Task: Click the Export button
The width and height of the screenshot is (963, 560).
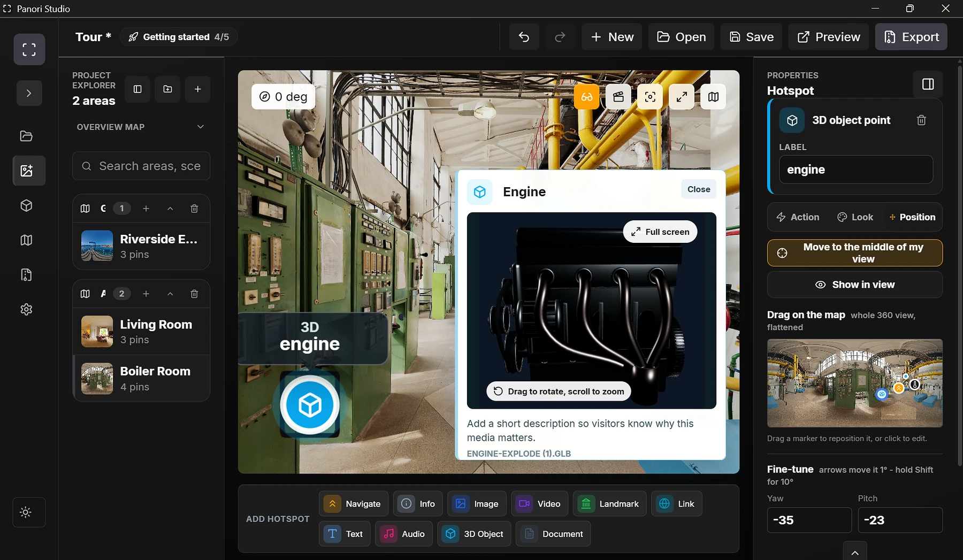Action: pyautogui.click(x=911, y=37)
